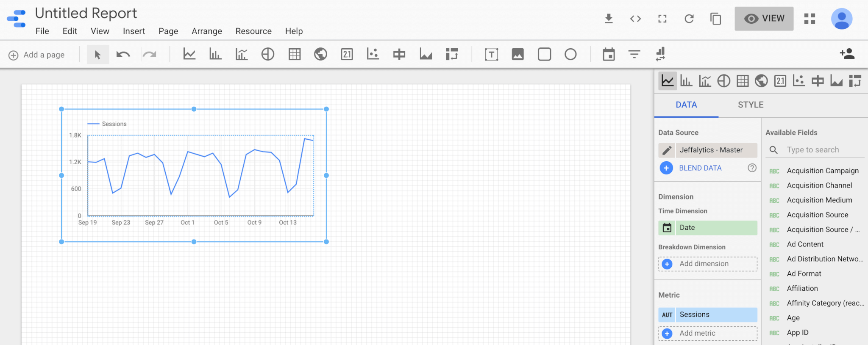Click the Data Studio logo icon
This screenshot has width=868, height=345.
point(17,19)
